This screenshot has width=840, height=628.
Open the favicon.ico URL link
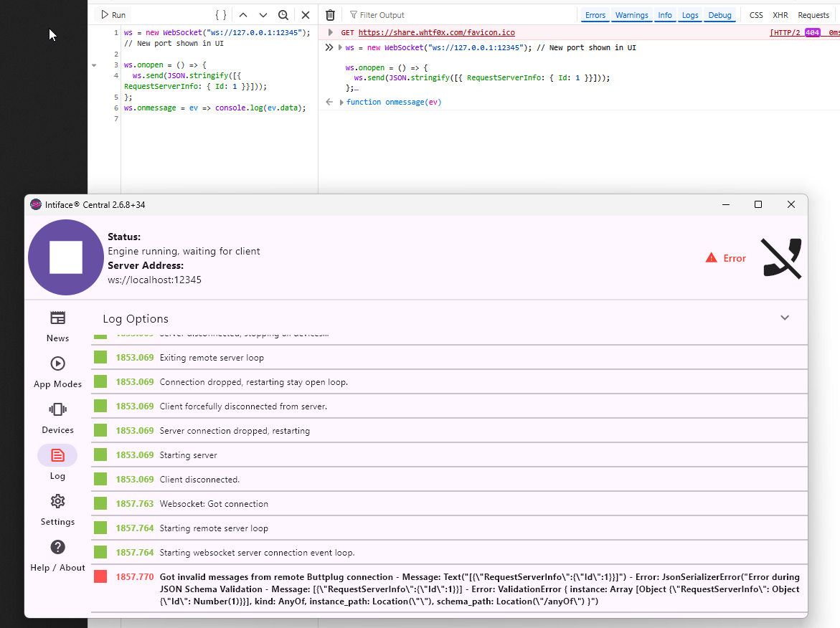pos(436,33)
